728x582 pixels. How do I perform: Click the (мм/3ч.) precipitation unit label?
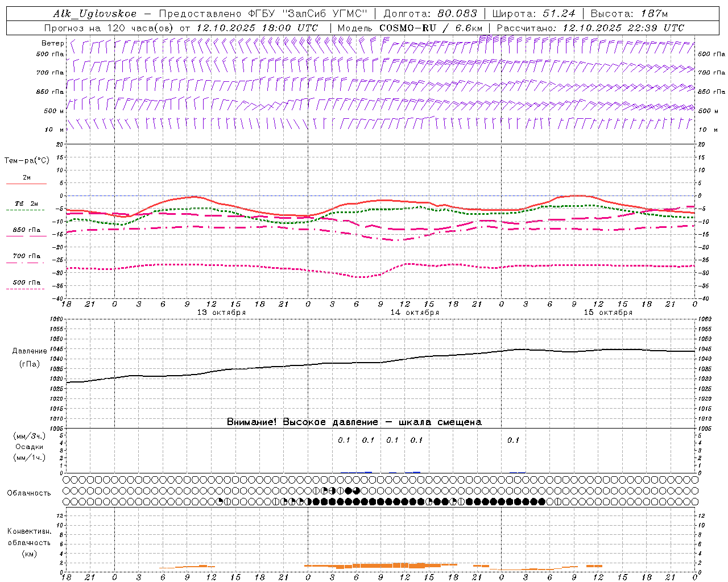pos(30,436)
